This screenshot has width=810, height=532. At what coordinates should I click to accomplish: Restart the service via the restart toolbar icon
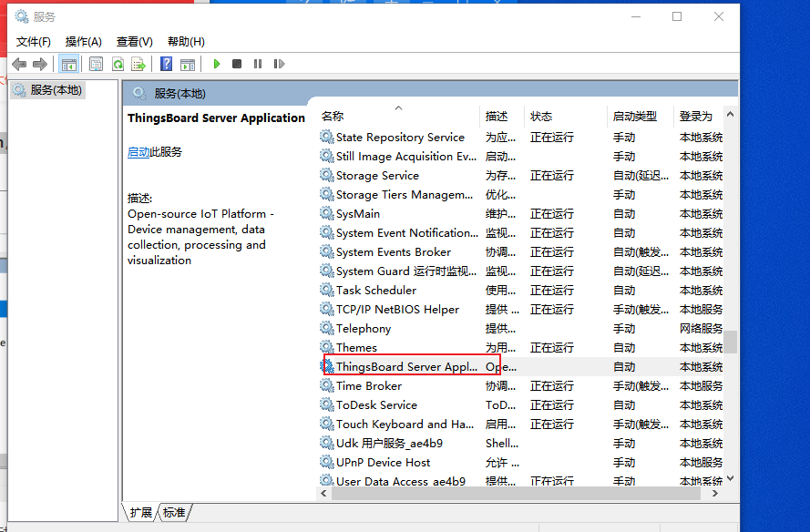[279, 64]
